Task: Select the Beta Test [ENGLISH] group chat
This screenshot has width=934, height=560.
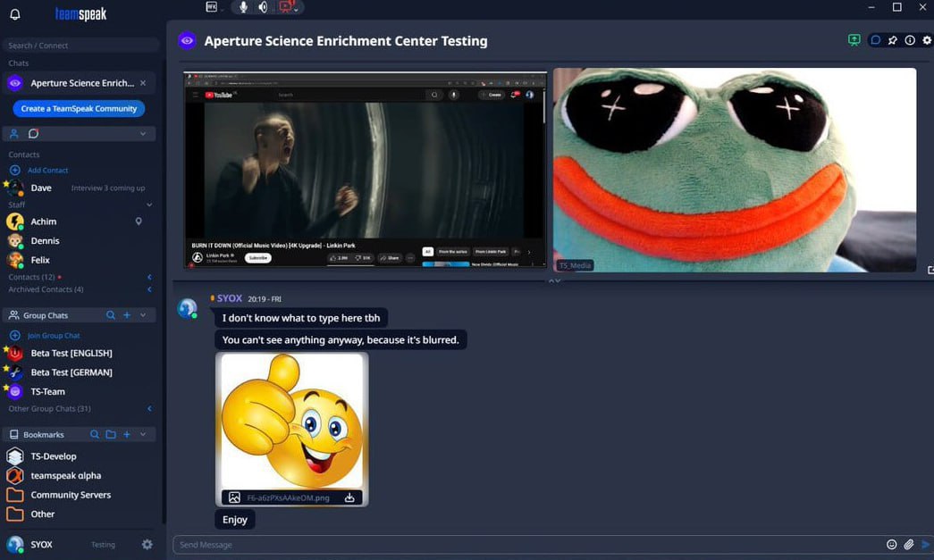Action: click(x=71, y=353)
